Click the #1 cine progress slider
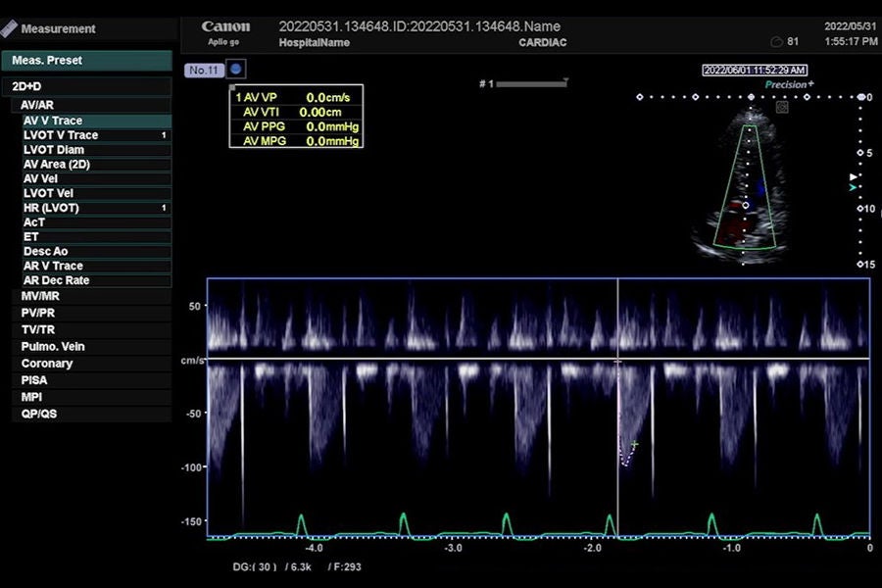 pyautogui.click(x=531, y=84)
